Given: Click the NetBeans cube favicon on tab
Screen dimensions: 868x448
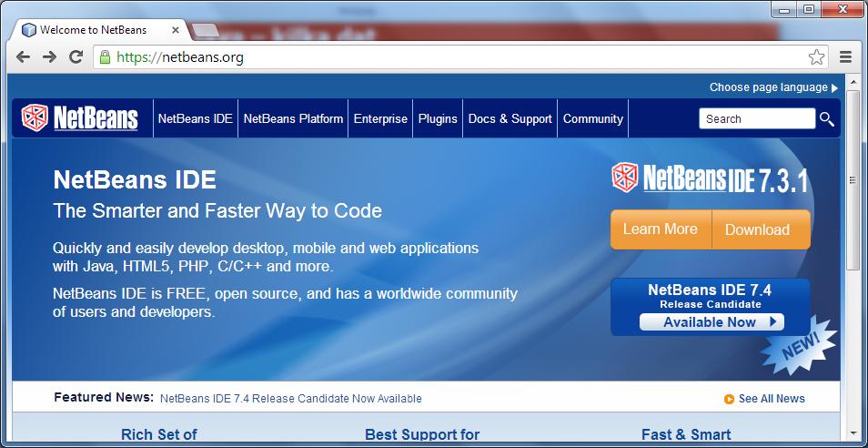Looking at the screenshot, I should (x=29, y=30).
